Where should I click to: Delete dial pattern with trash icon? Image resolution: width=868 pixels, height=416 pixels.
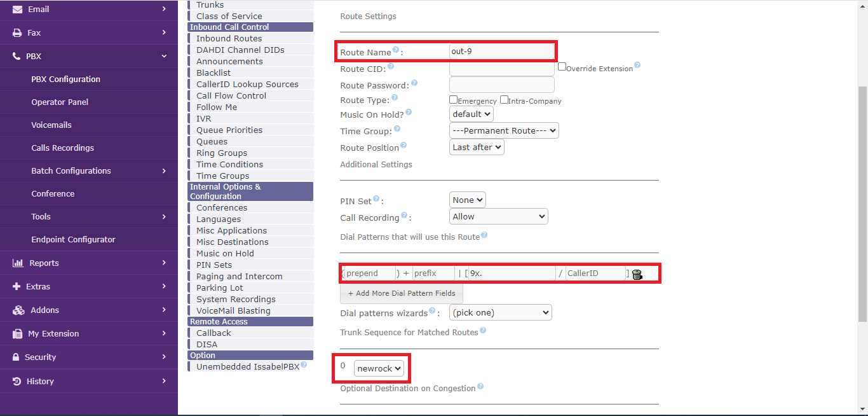click(637, 274)
